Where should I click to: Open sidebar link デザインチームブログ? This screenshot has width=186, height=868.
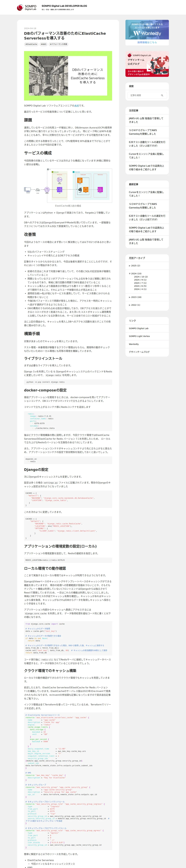click(139, 352)
